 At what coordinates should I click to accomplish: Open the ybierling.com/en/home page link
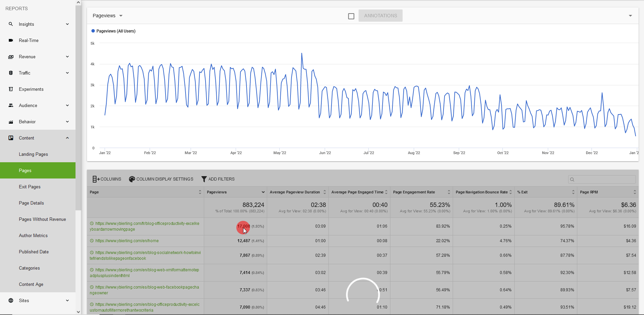pos(127,241)
